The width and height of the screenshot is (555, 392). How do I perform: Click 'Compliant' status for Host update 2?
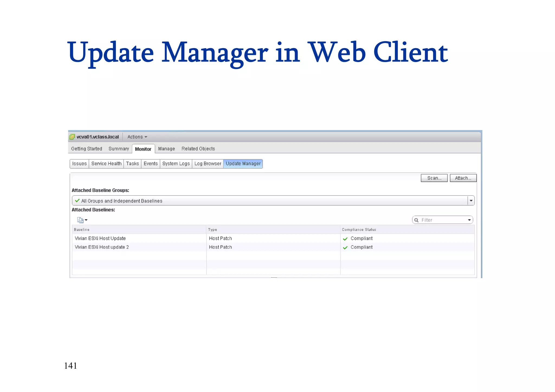(362, 247)
